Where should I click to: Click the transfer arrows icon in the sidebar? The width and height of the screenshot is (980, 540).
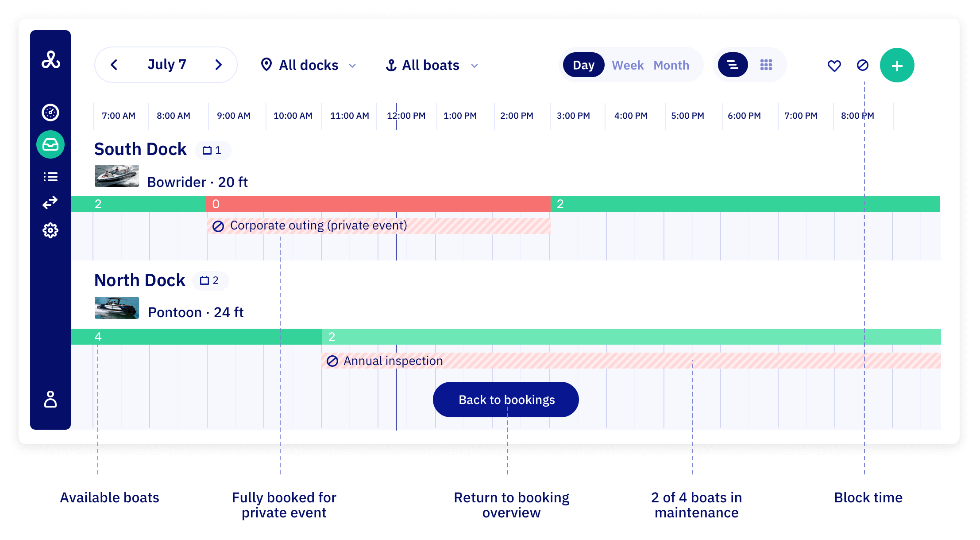point(50,203)
